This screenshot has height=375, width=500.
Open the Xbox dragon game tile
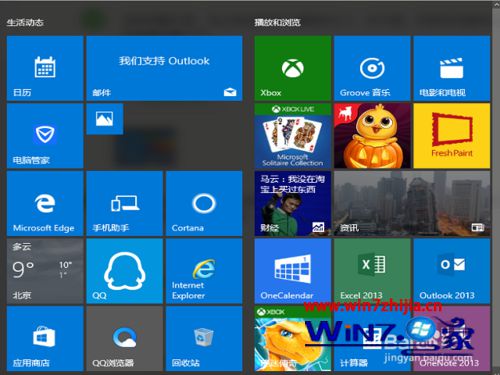click(293, 339)
